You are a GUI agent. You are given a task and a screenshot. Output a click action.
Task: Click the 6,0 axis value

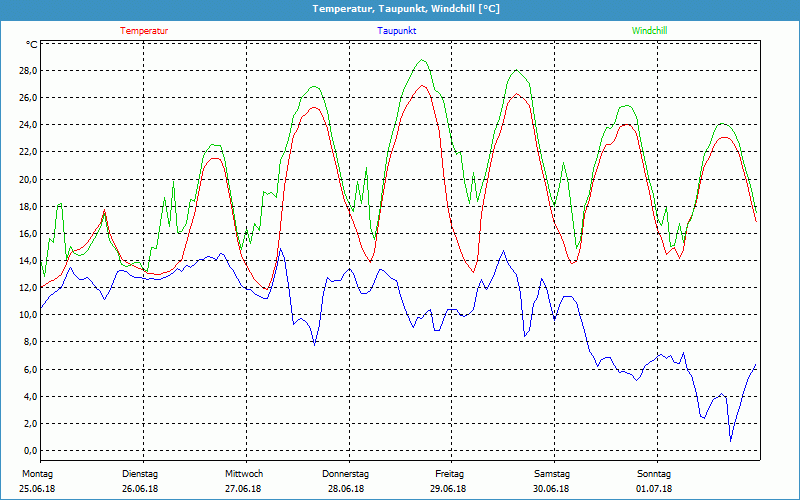[30, 369]
